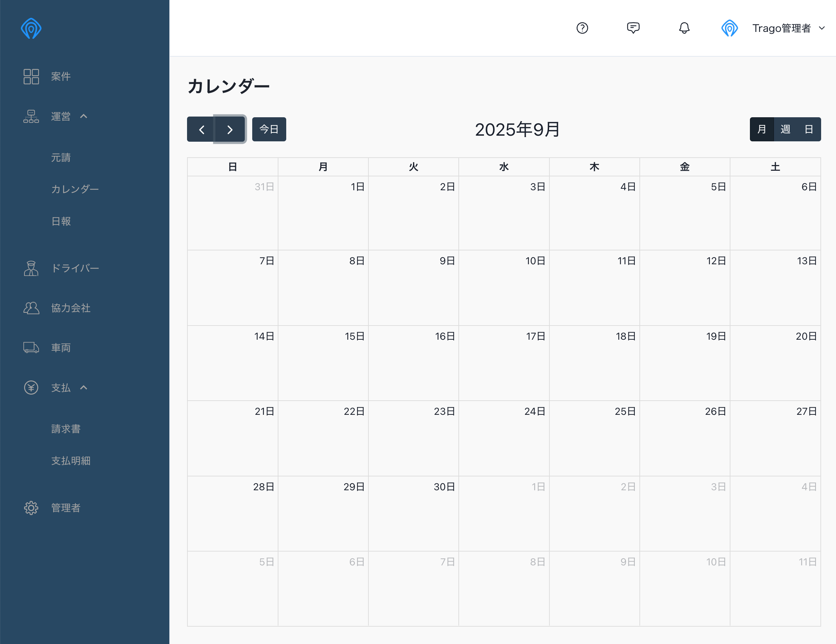Open 協力会社 partner companies section
836x644 pixels.
coord(70,308)
